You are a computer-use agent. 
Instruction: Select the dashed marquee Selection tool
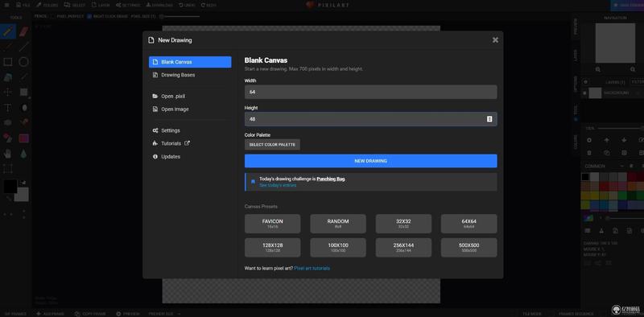[x=8, y=169]
